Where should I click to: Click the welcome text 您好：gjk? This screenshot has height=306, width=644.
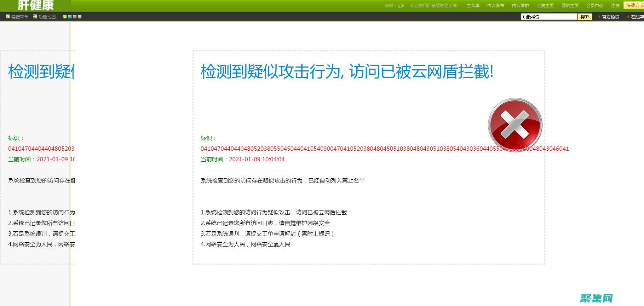(395, 6)
